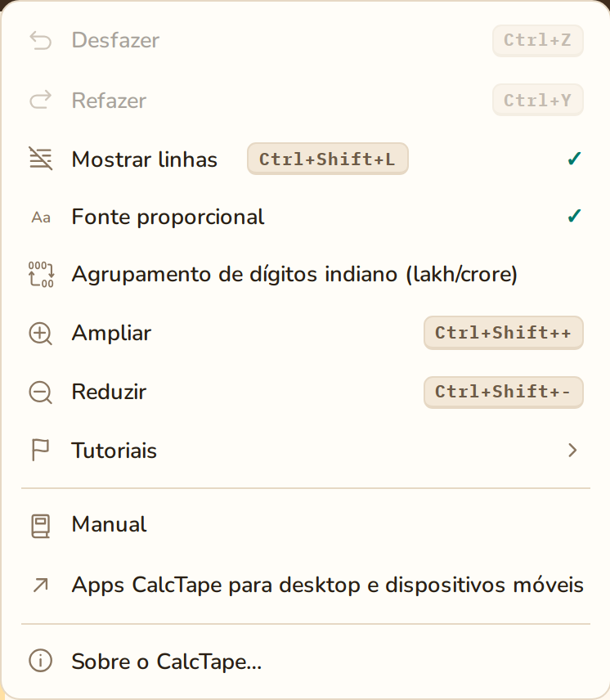
Task: Click the Aa font icon
Action: (41, 218)
